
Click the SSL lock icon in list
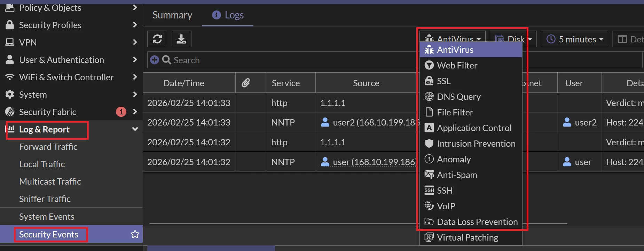pos(429,81)
